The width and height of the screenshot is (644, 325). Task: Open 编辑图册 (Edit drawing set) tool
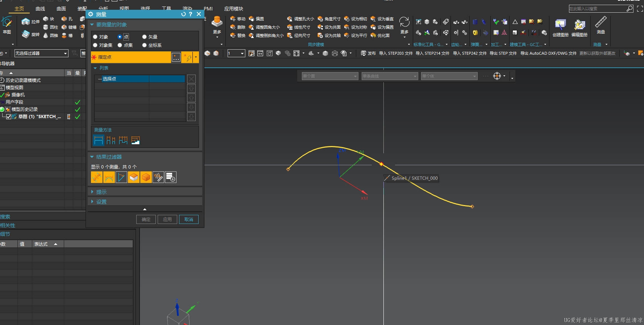tap(579, 28)
